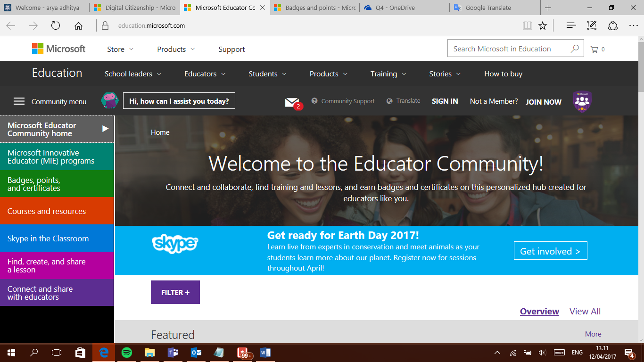Open Community menu hamburger icon
This screenshot has width=644, height=362.
(19, 101)
